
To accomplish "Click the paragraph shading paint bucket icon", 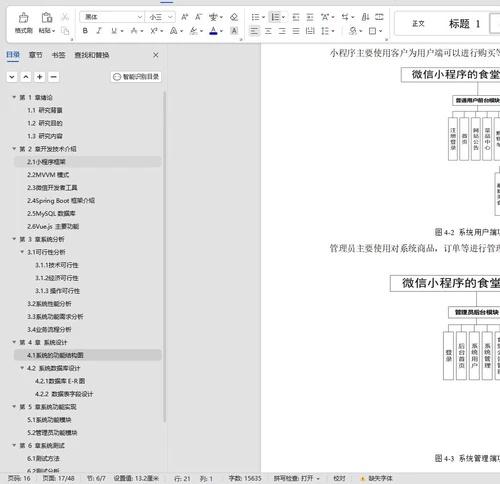I will [353, 31].
